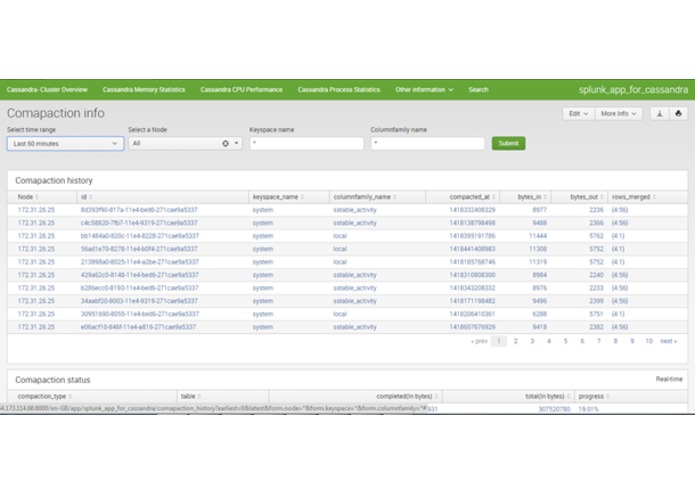Clear the Select a Node value icon

pyautogui.click(x=225, y=144)
